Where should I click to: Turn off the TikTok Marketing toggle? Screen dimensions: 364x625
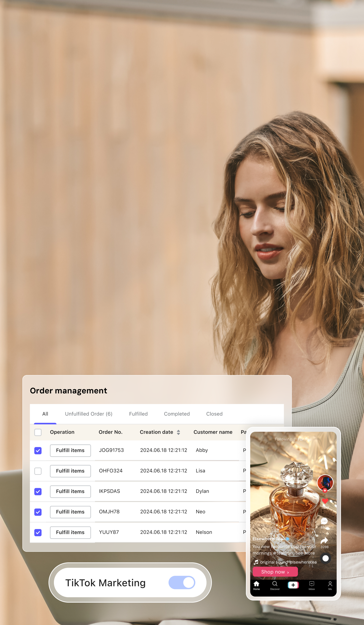point(182,582)
